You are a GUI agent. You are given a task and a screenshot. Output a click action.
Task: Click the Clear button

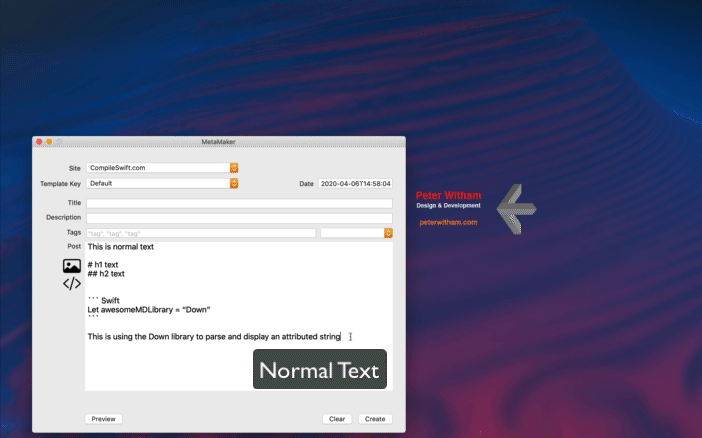337,419
